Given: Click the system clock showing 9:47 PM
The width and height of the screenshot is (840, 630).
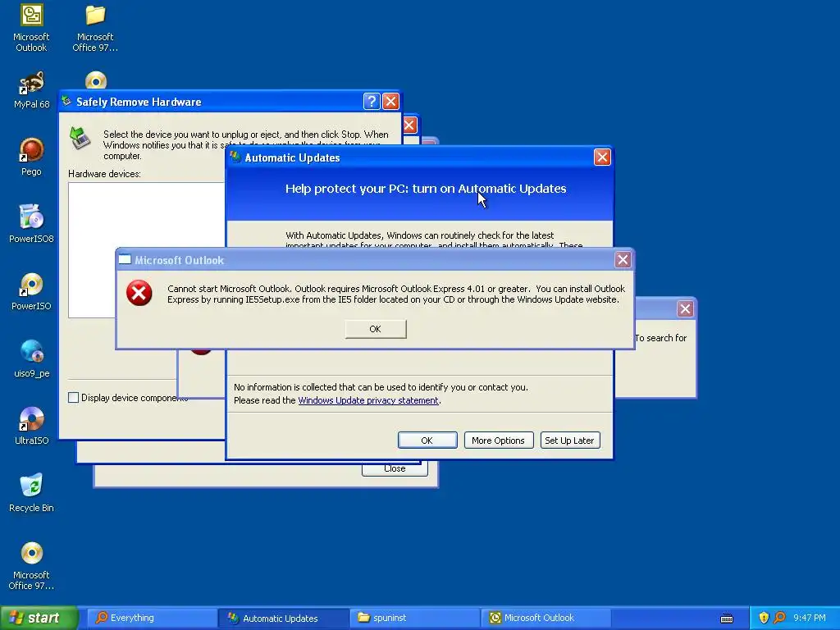Looking at the screenshot, I should [x=810, y=618].
